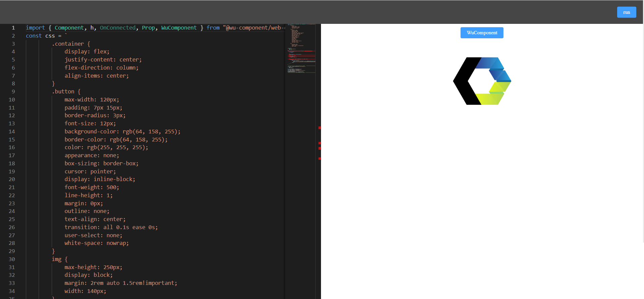Click the 'const css =' line
644x299 pixels.
pos(47,36)
